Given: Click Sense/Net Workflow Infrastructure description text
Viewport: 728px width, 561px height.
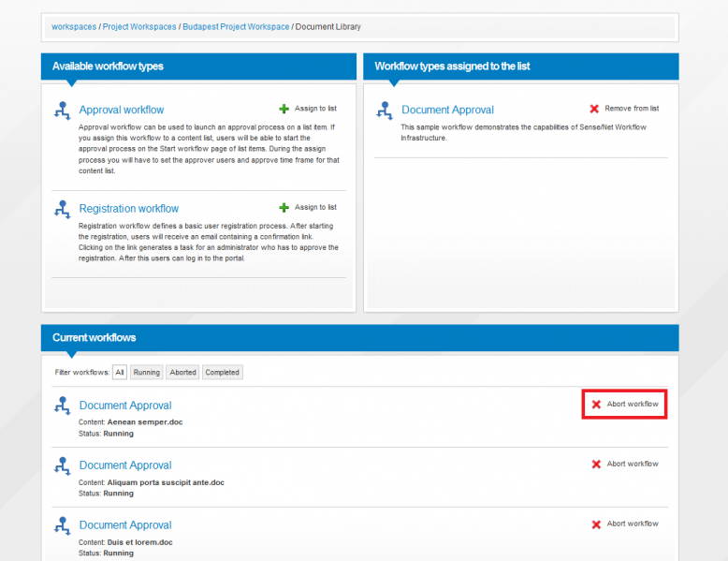Looking at the screenshot, I should (x=524, y=132).
